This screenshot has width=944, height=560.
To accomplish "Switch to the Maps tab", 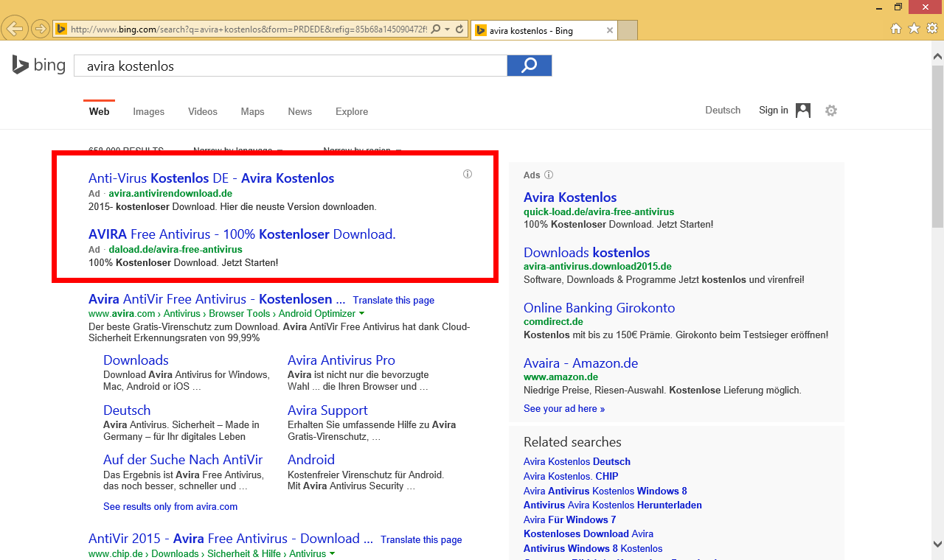I will (252, 111).
